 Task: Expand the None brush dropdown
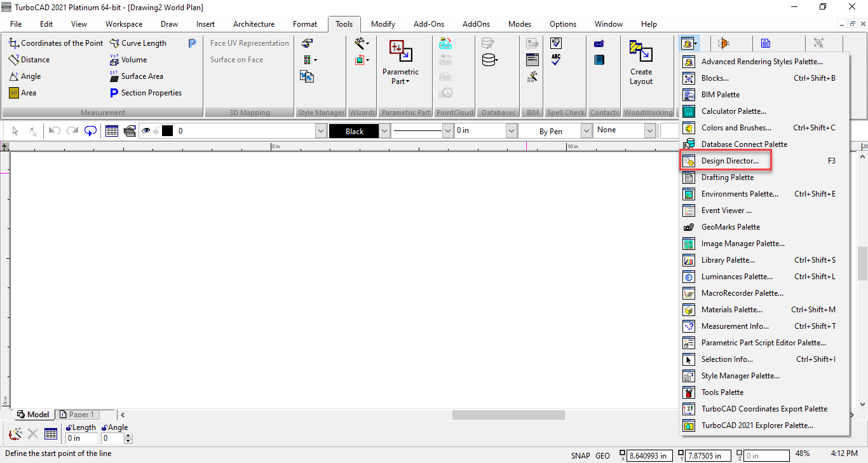[x=650, y=130]
